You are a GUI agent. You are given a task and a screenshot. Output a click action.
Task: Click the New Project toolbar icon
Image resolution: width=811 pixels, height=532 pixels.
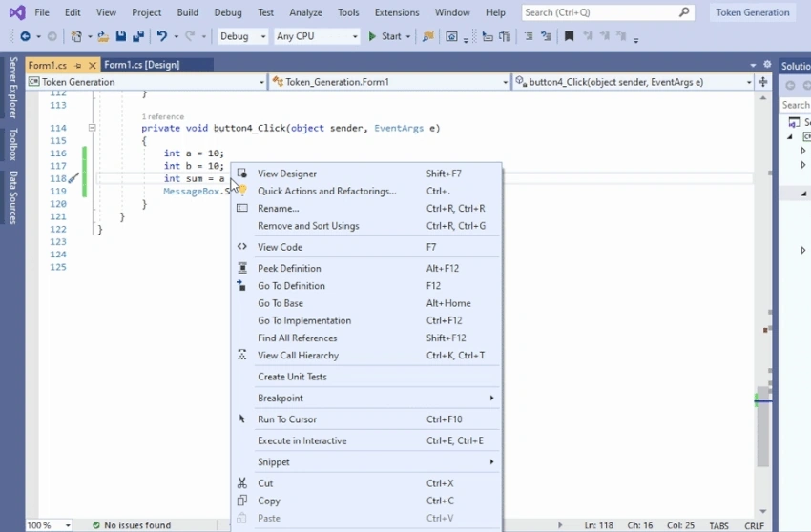click(76, 36)
